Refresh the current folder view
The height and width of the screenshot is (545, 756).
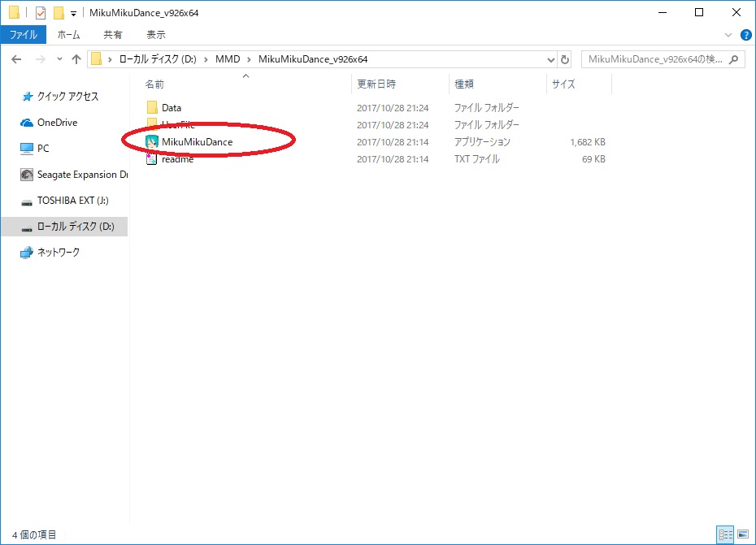pyautogui.click(x=565, y=59)
